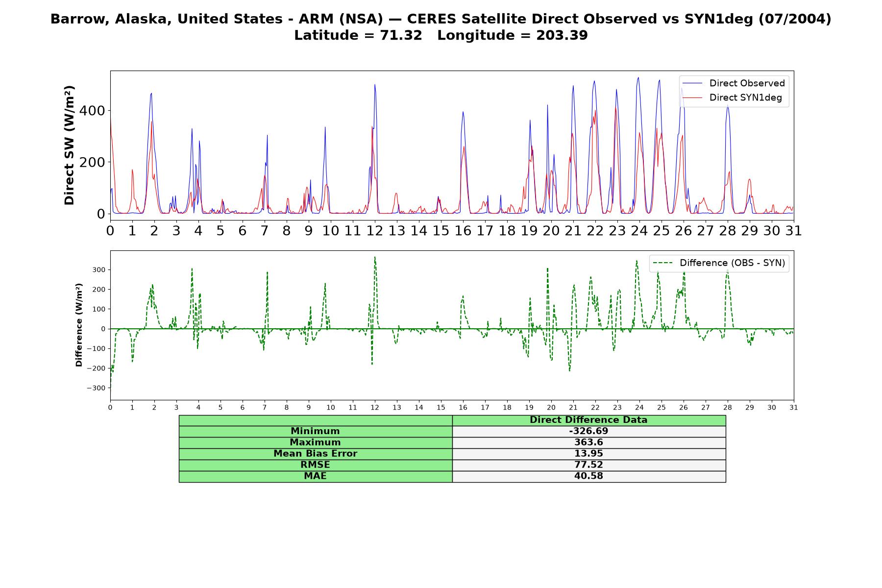Click day 24 tick on lower chart axis

(639, 407)
